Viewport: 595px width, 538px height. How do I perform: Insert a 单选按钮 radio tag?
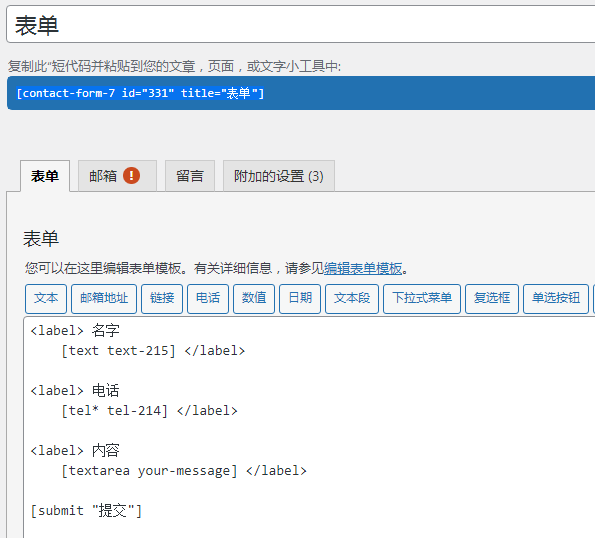coord(556,299)
